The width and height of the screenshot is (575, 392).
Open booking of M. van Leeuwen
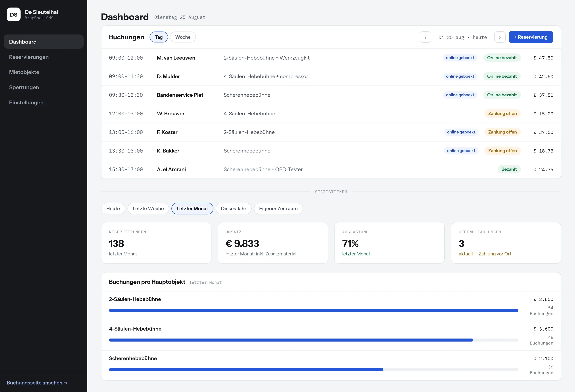tap(331, 58)
